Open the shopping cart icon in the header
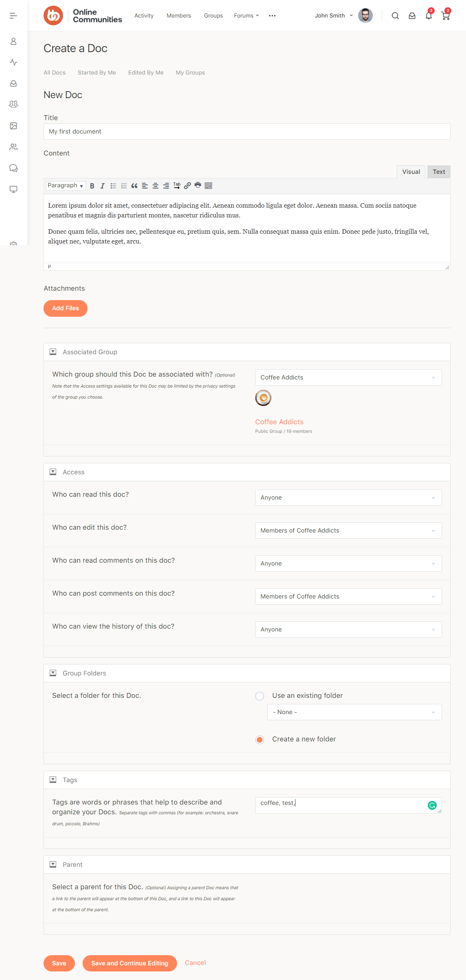This screenshot has width=466, height=980. [x=446, y=15]
